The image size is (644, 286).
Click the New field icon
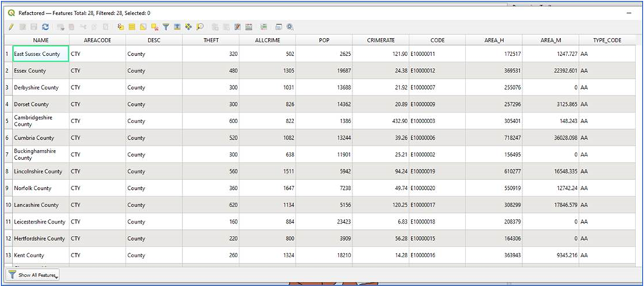point(215,27)
